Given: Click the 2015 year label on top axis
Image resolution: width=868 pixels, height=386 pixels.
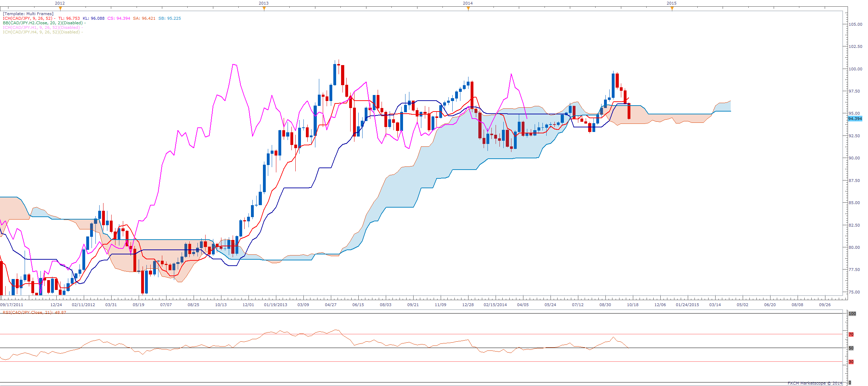Looking at the screenshot, I should [x=672, y=3].
